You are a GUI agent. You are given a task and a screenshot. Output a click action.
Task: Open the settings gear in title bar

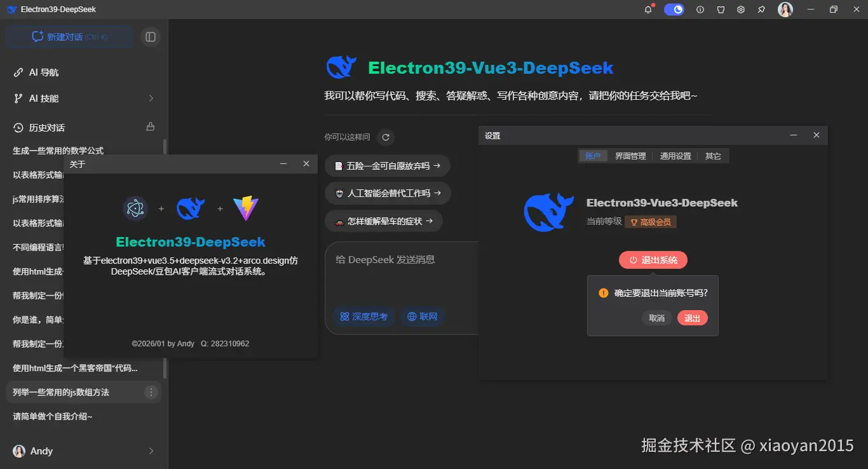[x=741, y=10]
